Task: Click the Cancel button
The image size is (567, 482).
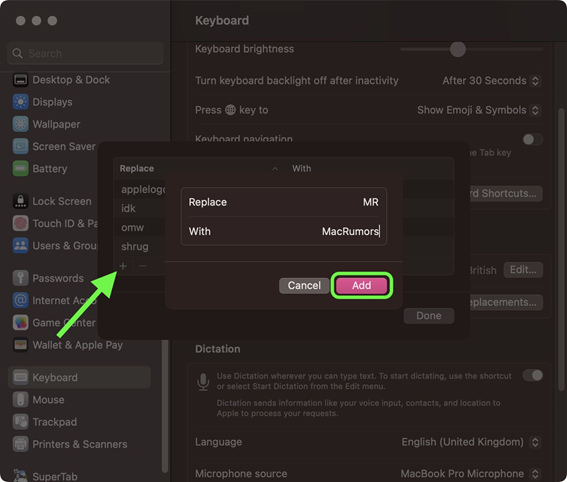Action: [304, 285]
